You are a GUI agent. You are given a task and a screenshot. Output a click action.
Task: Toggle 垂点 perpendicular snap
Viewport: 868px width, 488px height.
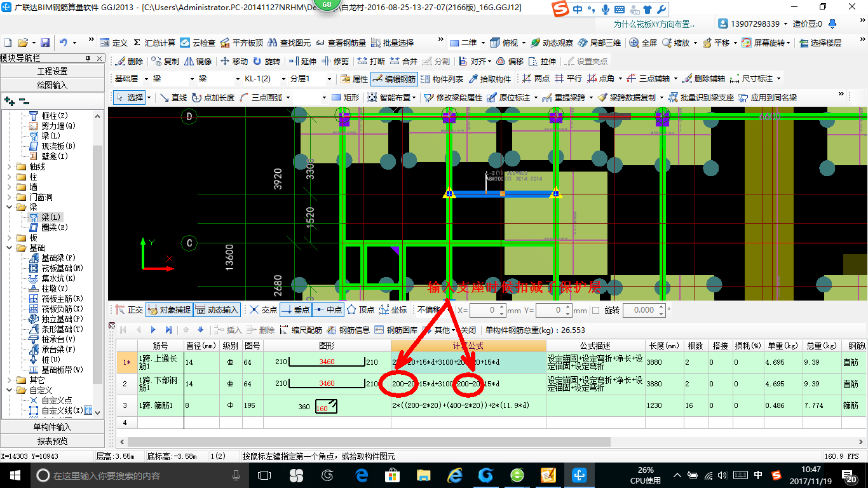click(x=295, y=309)
